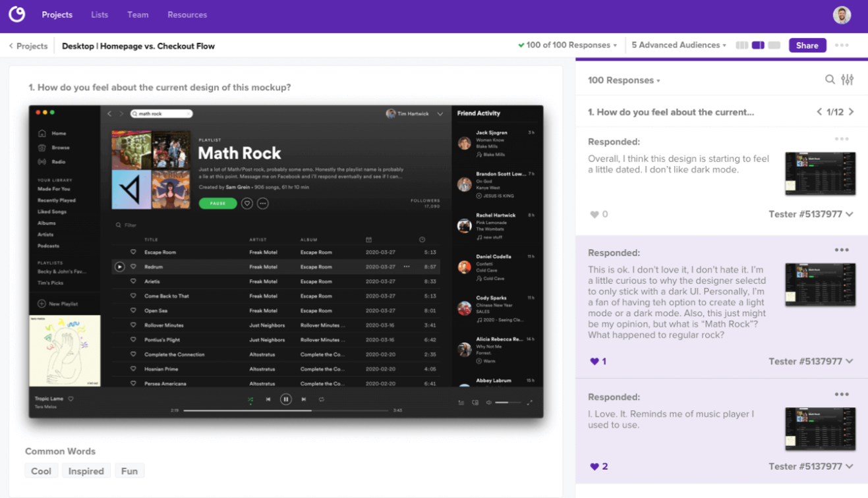Expand Tester #5137977 on the dark mode response
Viewport: 868px width, 498px height.
811,214
